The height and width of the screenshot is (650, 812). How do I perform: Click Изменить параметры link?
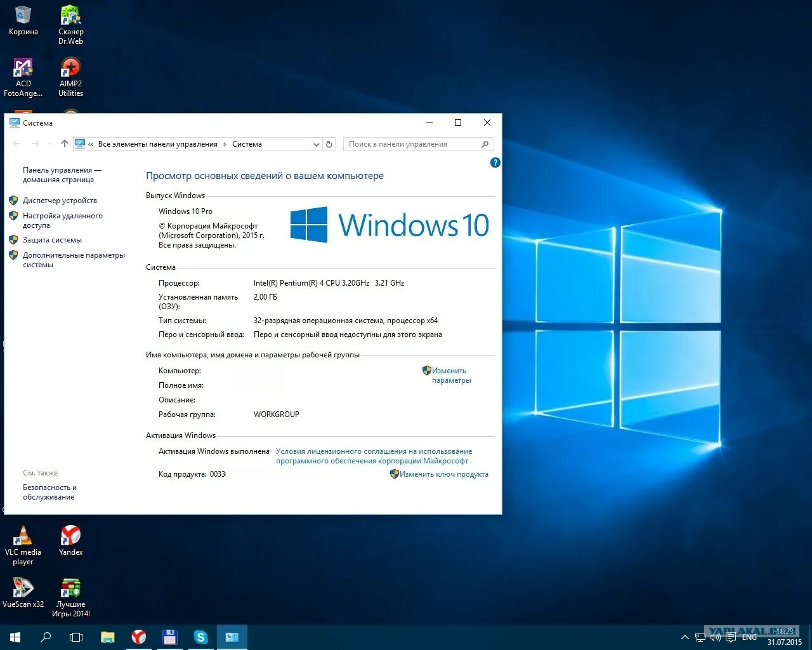tap(451, 375)
